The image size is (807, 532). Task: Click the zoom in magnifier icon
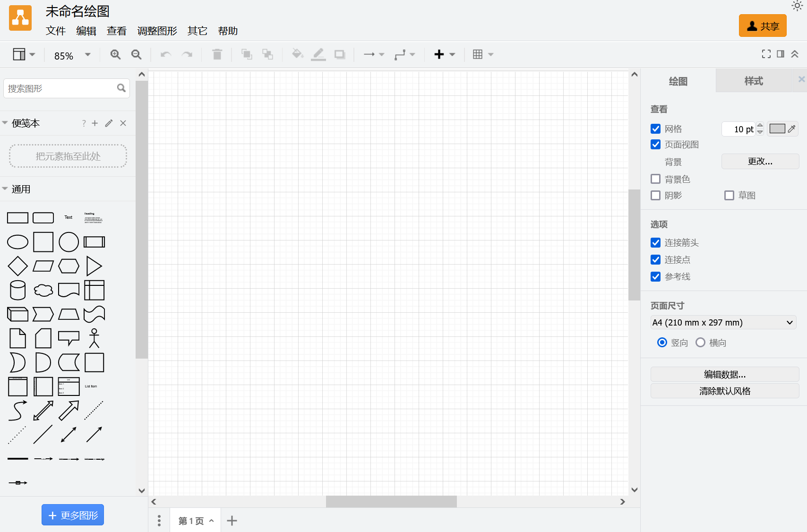pos(115,54)
